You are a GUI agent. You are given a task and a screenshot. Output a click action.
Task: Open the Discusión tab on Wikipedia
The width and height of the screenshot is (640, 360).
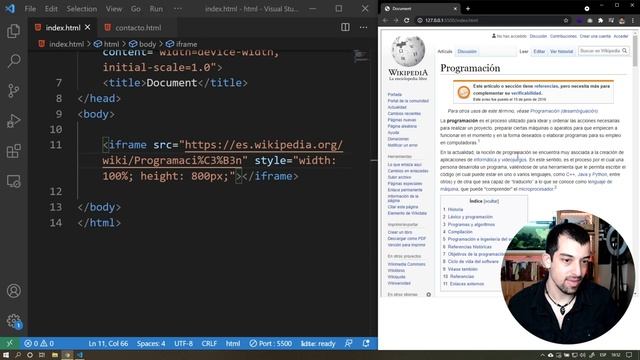pos(467,51)
